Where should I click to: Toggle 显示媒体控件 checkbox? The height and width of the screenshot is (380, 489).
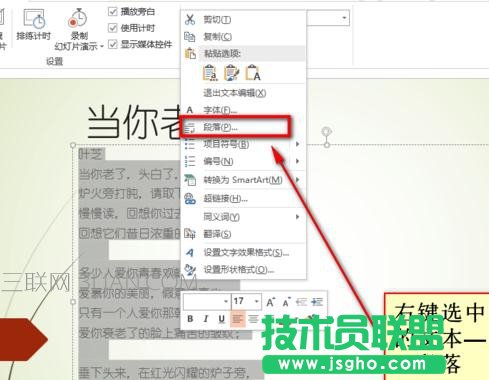coord(113,44)
